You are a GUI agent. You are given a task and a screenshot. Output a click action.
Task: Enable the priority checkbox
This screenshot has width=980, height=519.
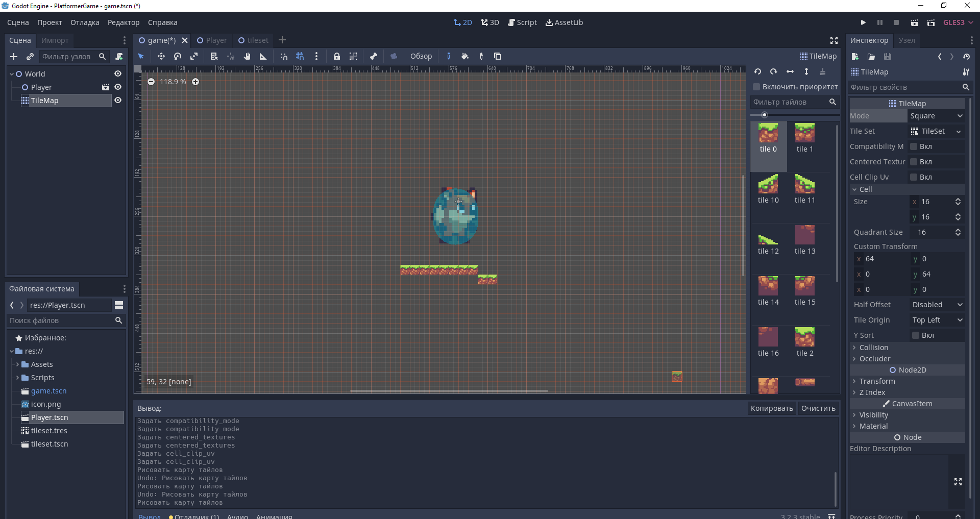756,87
